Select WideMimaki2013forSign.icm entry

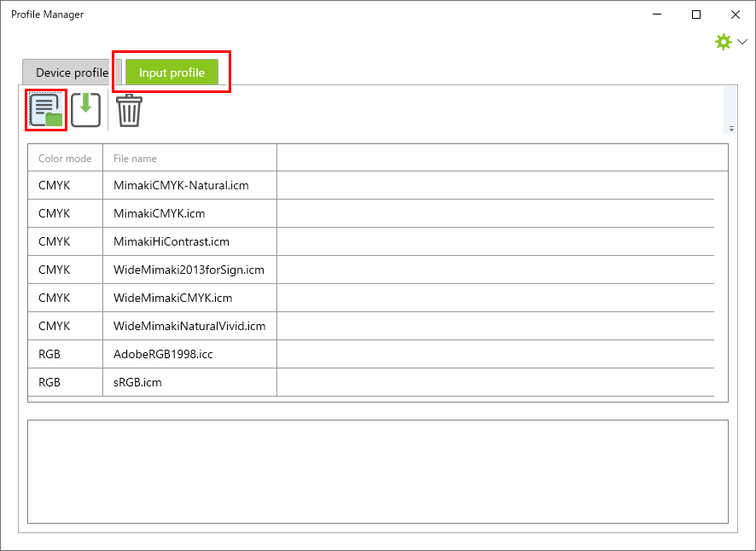click(x=189, y=270)
